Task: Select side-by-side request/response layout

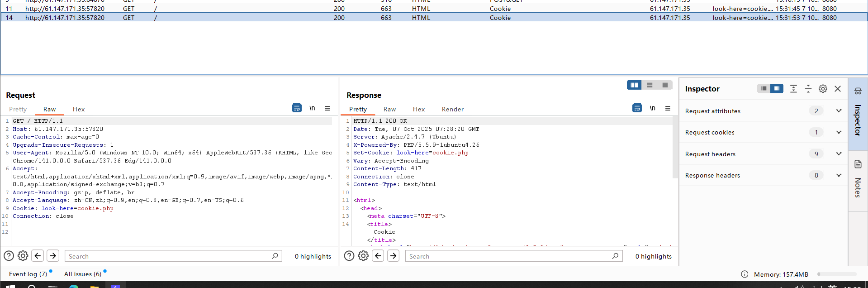Action: click(x=634, y=85)
